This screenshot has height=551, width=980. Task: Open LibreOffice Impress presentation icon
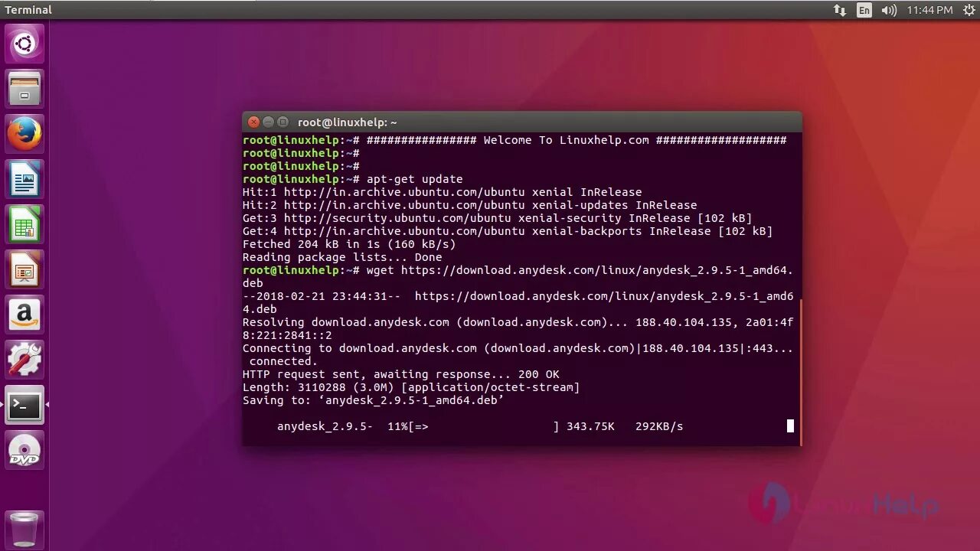pyautogui.click(x=24, y=269)
